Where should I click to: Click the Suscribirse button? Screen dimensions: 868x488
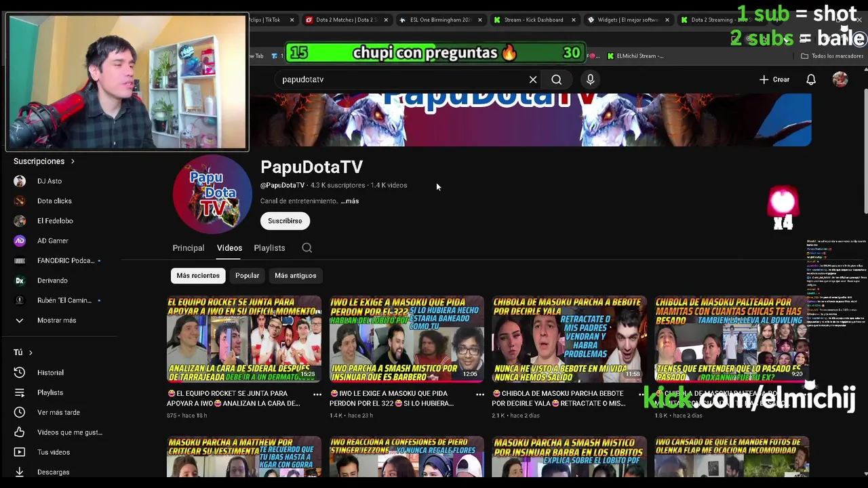(285, 221)
